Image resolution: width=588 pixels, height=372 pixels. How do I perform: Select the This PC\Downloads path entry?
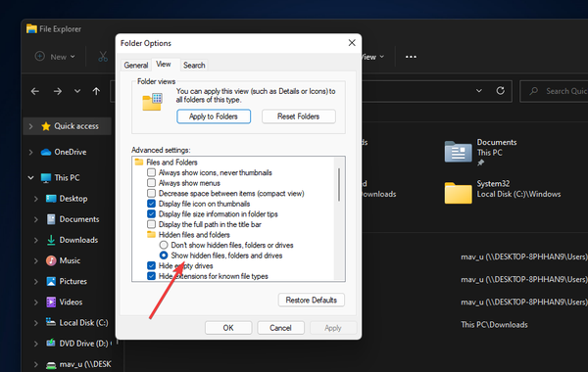pyautogui.click(x=494, y=325)
